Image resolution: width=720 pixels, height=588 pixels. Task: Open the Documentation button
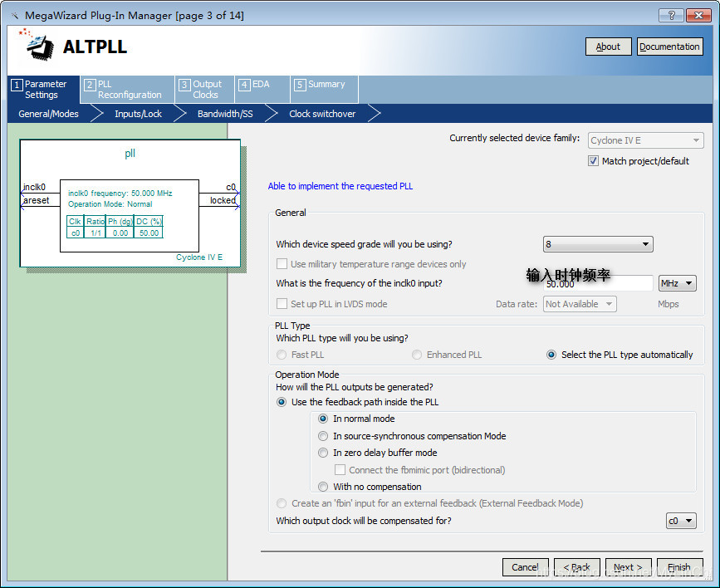click(669, 47)
